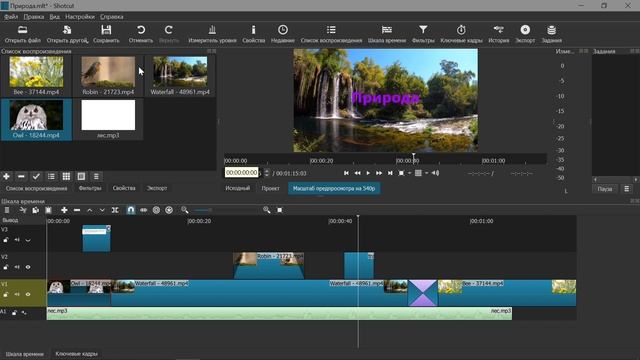Image resolution: width=640 pixels, height=360 pixels.
Task: Switch to the Ключевые кадры bottom tab
Action: pos(76,354)
